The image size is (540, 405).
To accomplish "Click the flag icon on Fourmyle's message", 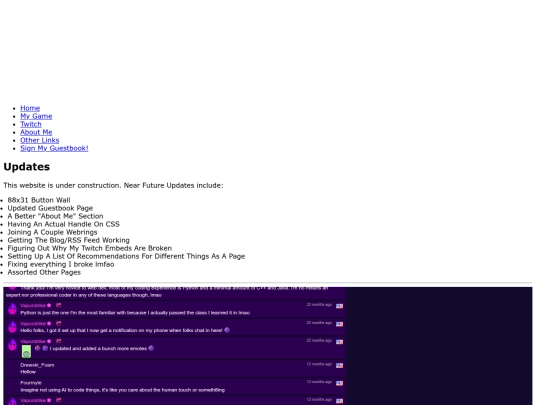I will click(340, 383).
